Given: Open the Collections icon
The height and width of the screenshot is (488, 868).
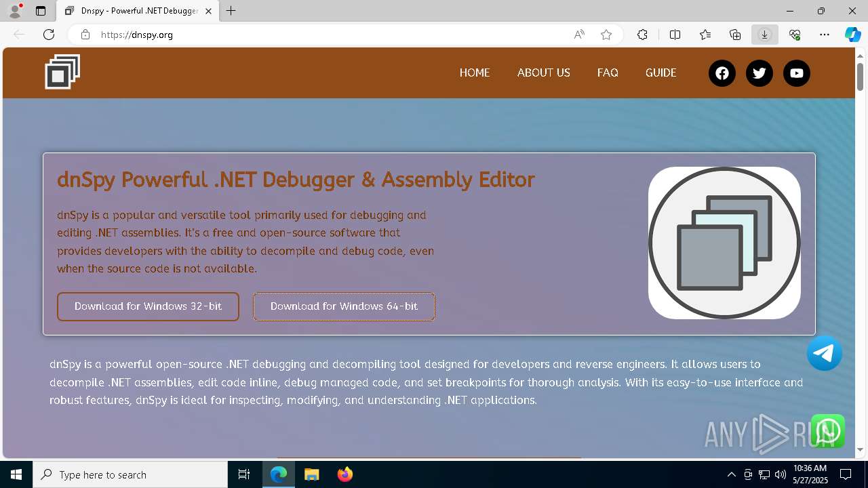Looking at the screenshot, I should pos(735,35).
